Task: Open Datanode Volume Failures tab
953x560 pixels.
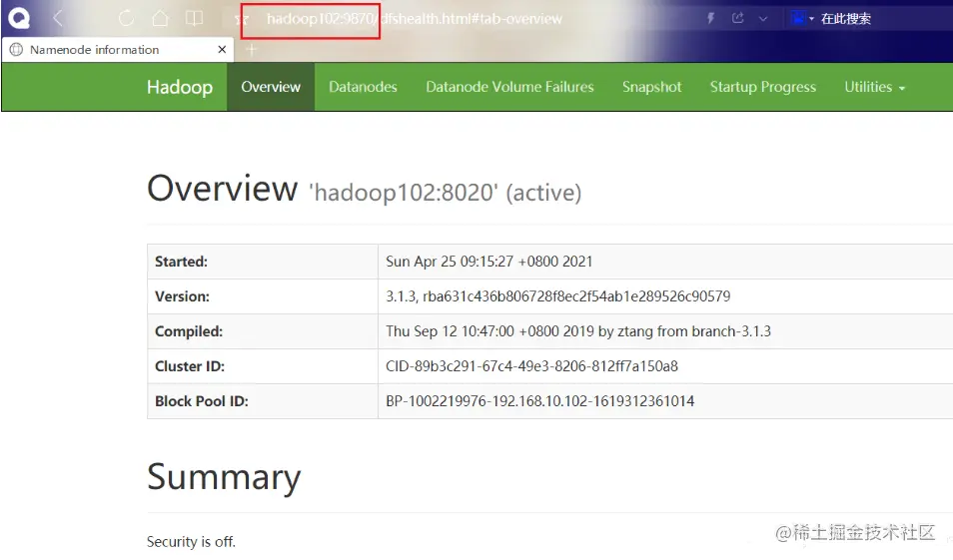Action: point(509,87)
